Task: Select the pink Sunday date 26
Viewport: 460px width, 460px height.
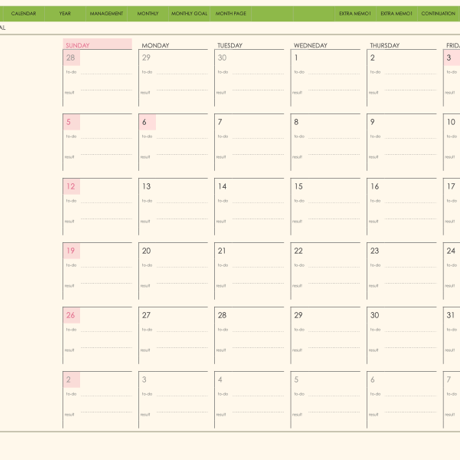Action: click(71, 315)
